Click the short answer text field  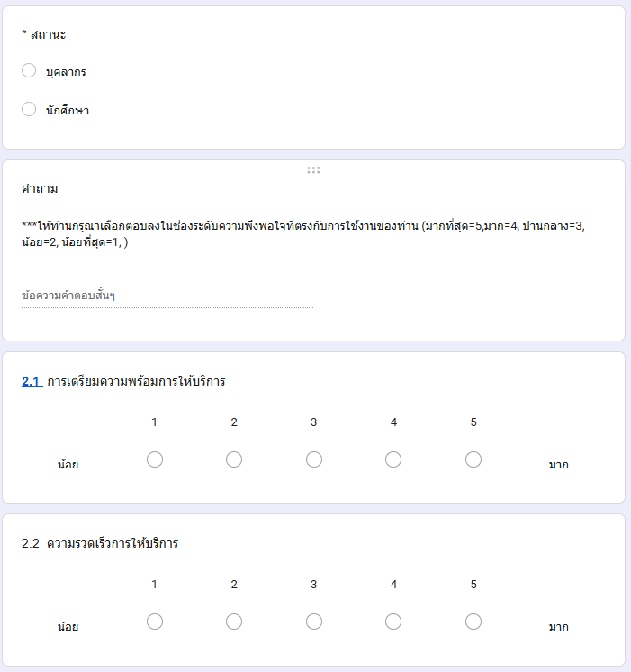click(x=167, y=295)
